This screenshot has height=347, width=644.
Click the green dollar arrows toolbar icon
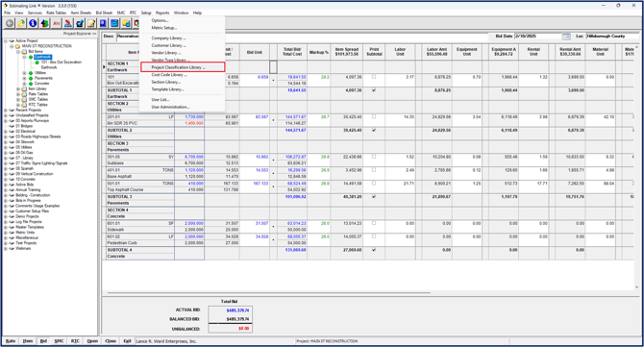click(44, 23)
